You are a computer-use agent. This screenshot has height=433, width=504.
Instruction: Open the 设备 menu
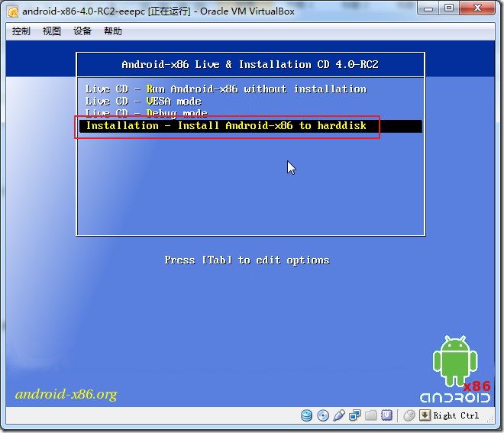[x=82, y=31]
